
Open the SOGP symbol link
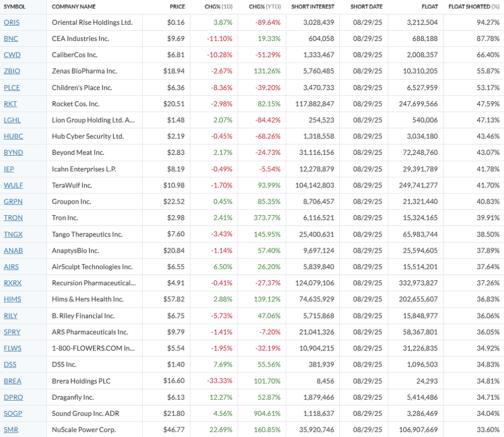[x=13, y=413]
